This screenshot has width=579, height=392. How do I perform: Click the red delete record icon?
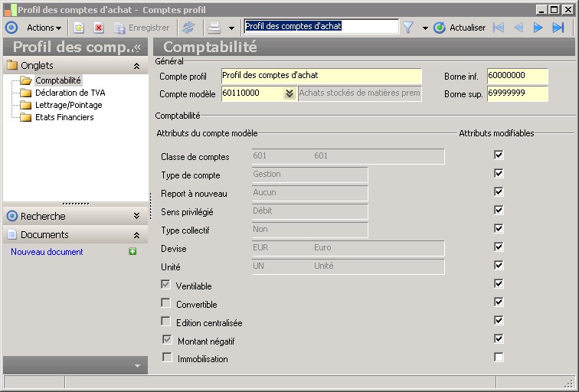pos(98,28)
